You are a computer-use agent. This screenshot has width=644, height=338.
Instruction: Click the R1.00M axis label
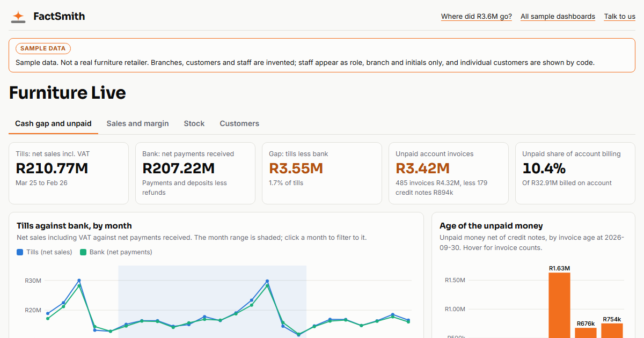point(455,309)
